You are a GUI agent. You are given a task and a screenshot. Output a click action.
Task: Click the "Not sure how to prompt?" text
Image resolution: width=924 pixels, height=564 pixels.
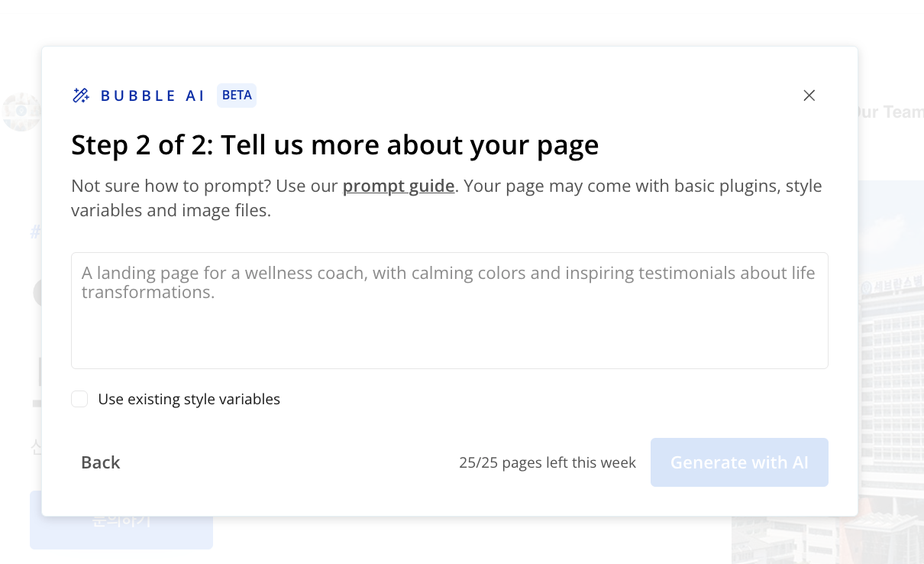(171, 186)
